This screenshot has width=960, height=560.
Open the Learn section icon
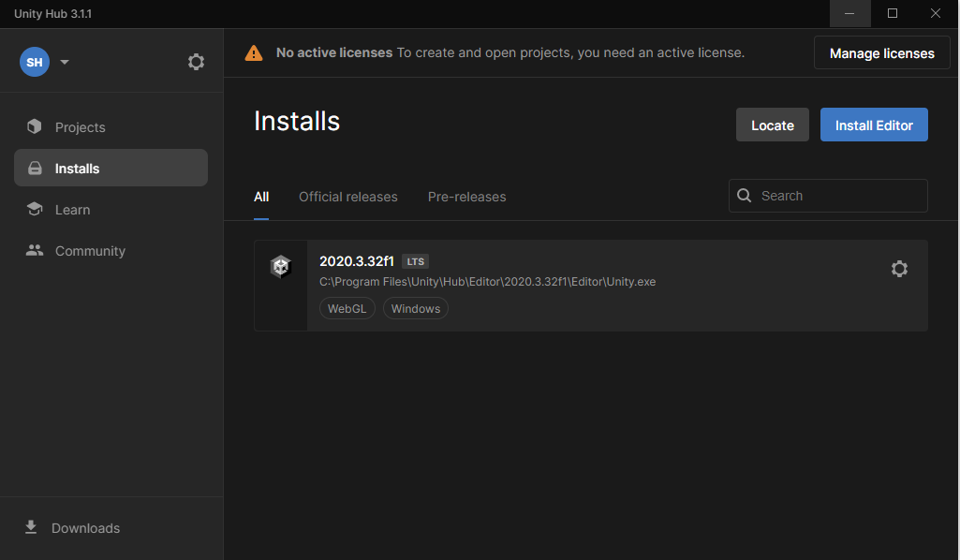[x=35, y=209]
